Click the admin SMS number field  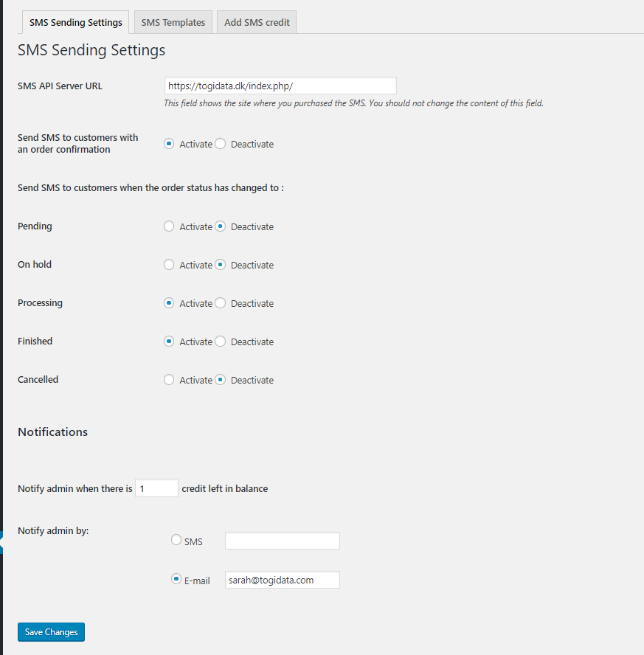[283, 541]
